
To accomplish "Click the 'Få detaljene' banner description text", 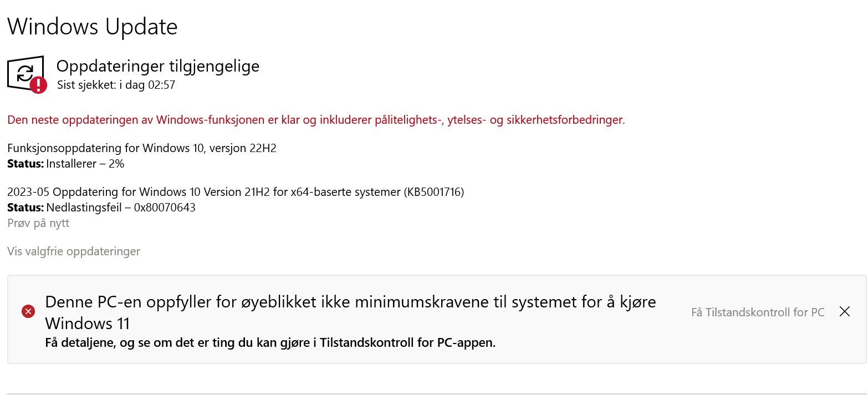I will pos(270,343).
